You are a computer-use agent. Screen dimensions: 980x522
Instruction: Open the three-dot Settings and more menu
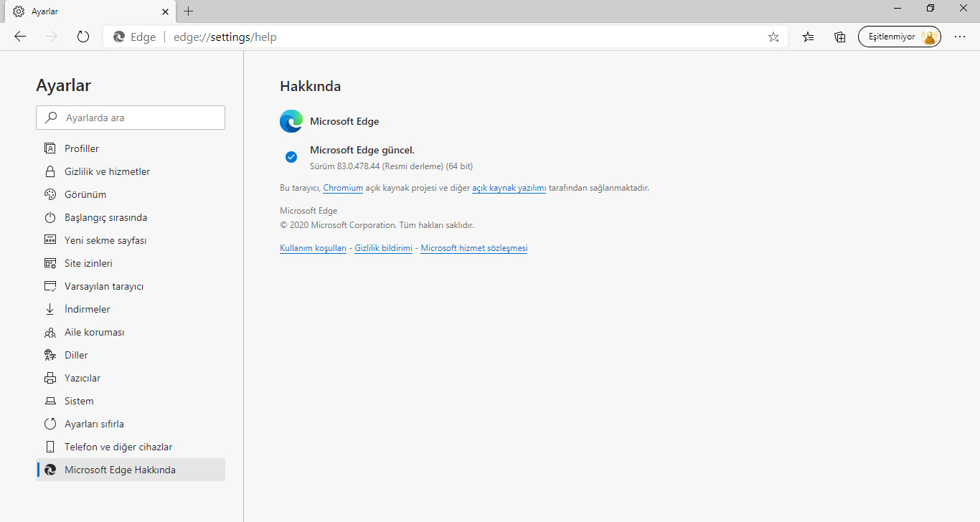[x=960, y=37]
